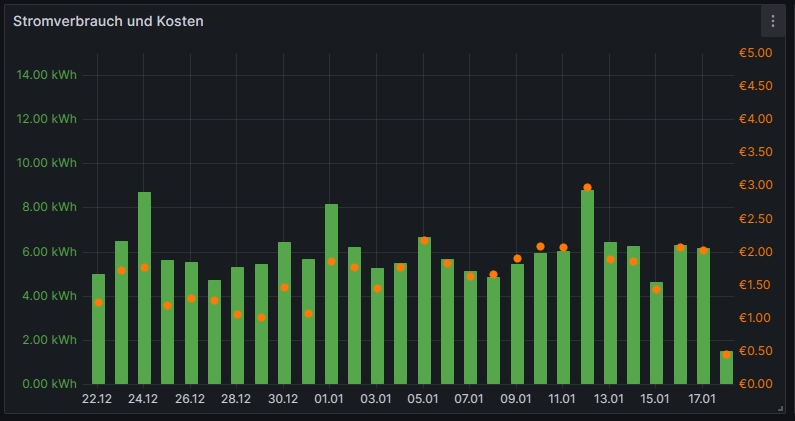Select the orange dot on the 09.01 bar

[x=517, y=258]
